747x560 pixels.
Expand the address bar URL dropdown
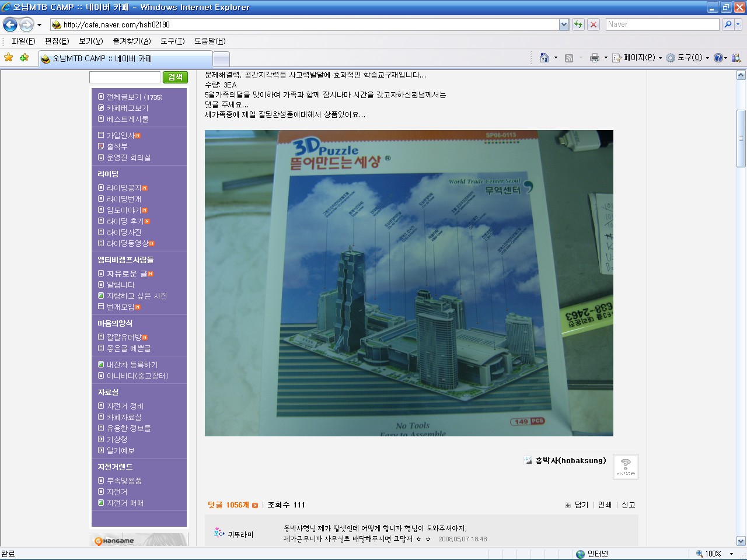coord(564,24)
